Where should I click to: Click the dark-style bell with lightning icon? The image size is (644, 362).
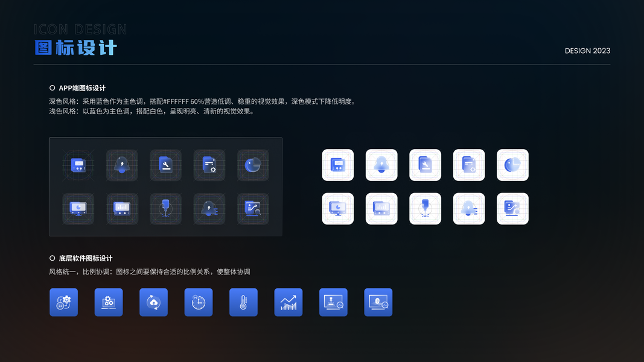(x=122, y=165)
